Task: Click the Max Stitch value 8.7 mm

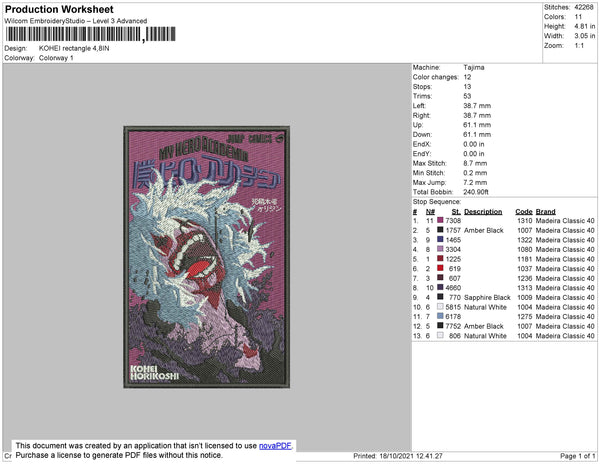Action: 475,163
